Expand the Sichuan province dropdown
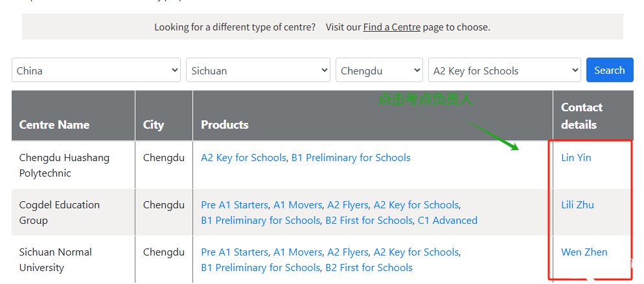Viewport: 644px width, 284px height. click(x=258, y=70)
